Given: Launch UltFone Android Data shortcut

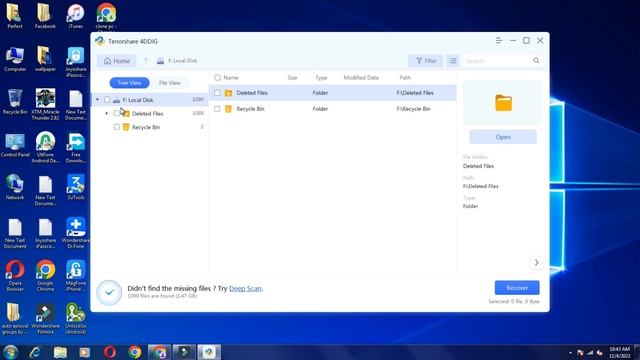Looking at the screenshot, I should [x=45, y=147].
